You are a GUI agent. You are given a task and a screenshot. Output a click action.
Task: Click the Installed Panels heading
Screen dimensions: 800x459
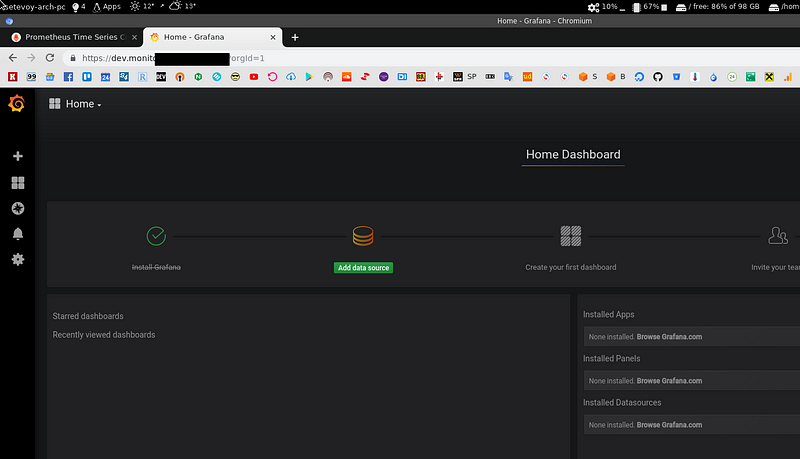611,359
